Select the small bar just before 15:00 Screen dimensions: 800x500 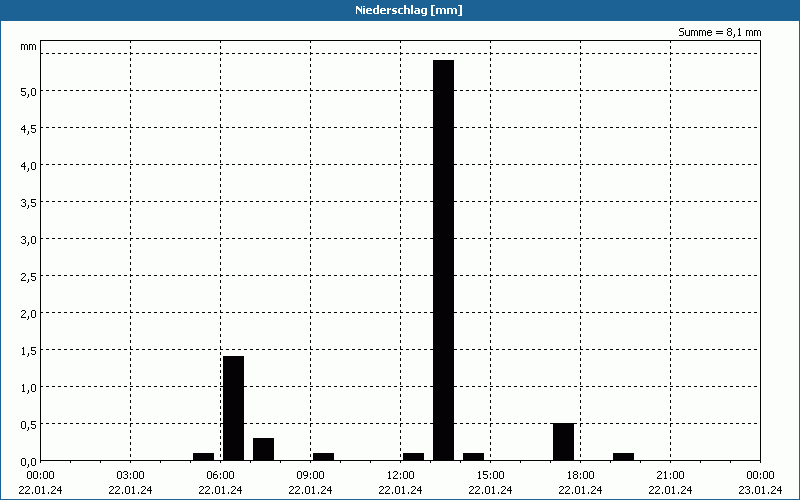(473, 457)
